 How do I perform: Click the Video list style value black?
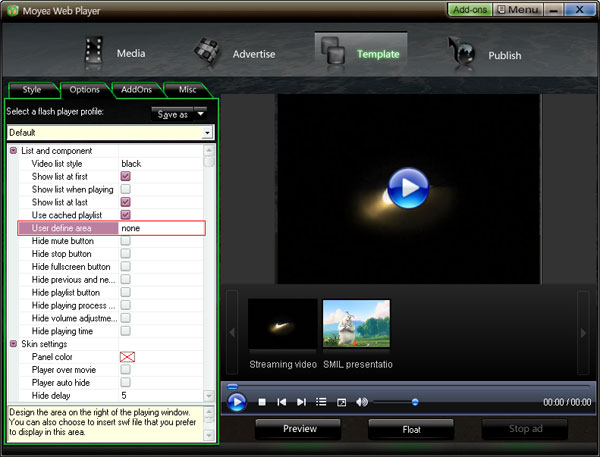click(x=131, y=164)
